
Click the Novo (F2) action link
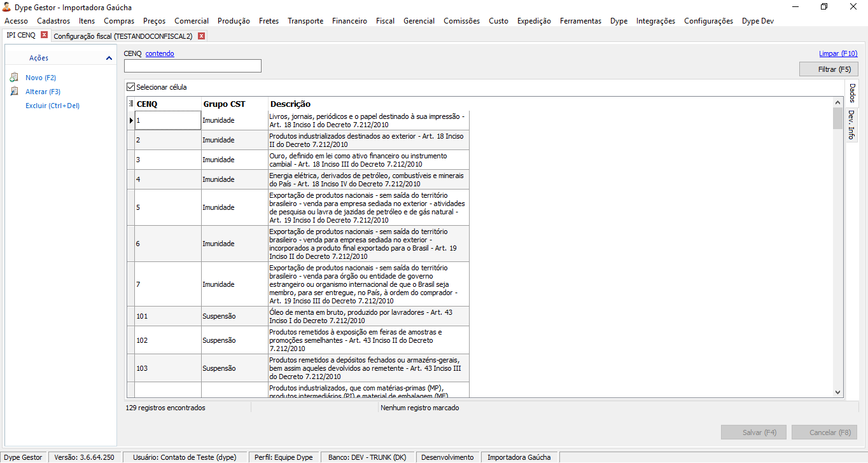click(41, 78)
